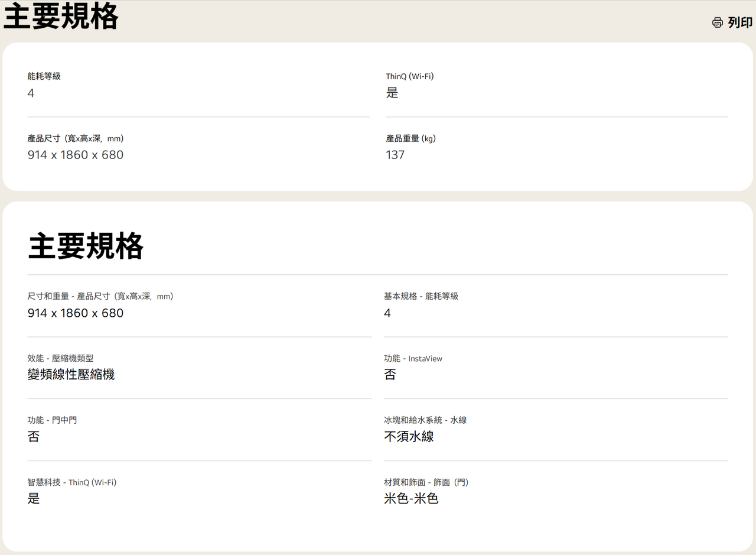
Task: Click the 冰塊和給水系統 - 水線 label
Action: coord(425,420)
